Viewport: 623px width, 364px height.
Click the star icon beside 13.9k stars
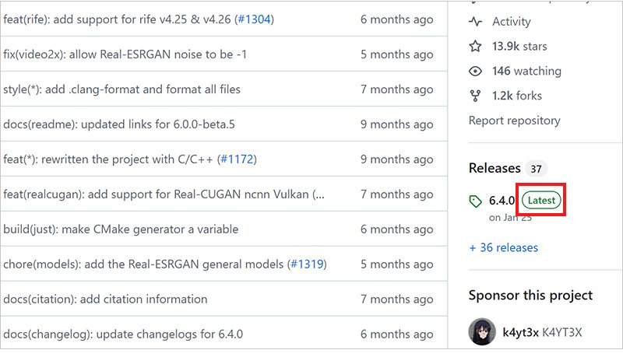(x=475, y=47)
